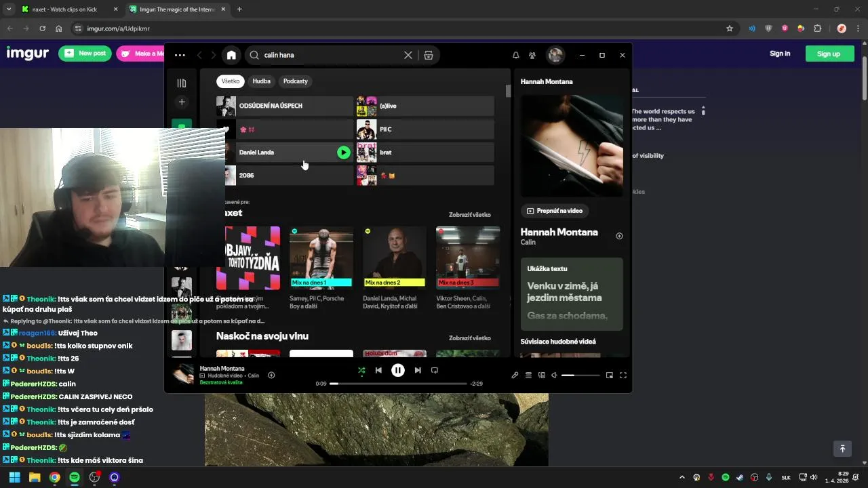
Task: Open the Mix na dnes 2 card
Action: [395, 268]
